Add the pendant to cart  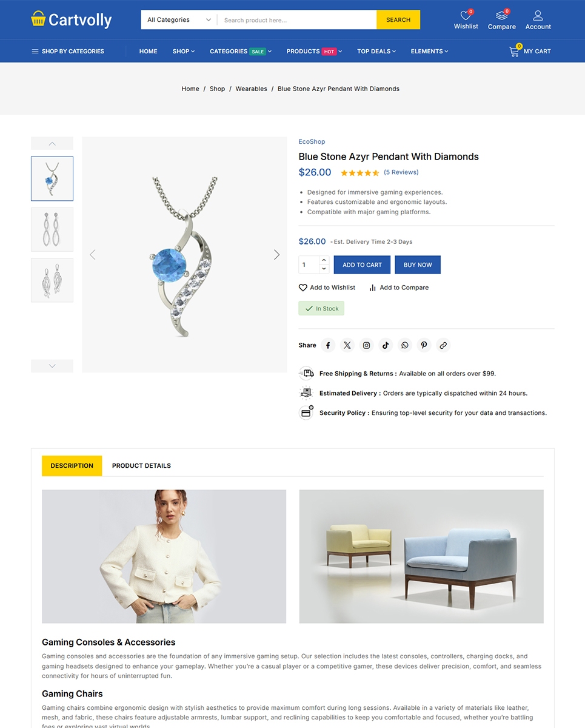(x=362, y=265)
